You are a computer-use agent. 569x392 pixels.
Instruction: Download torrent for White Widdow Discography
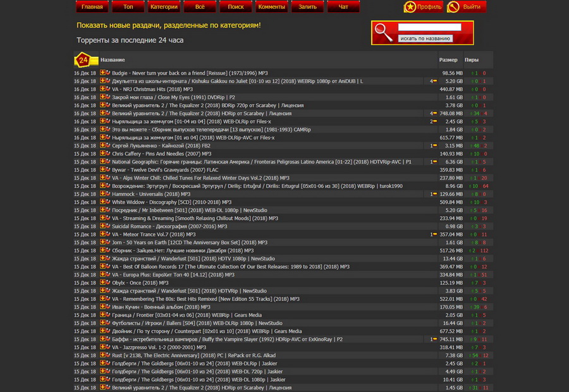(x=102, y=202)
